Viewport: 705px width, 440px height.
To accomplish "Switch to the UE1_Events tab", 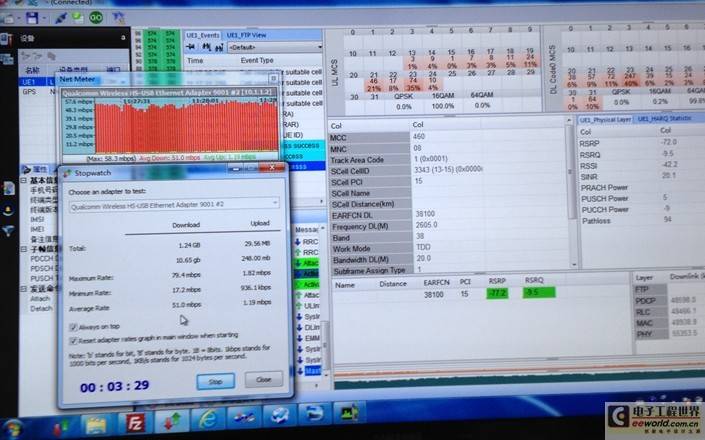I will tap(202, 35).
